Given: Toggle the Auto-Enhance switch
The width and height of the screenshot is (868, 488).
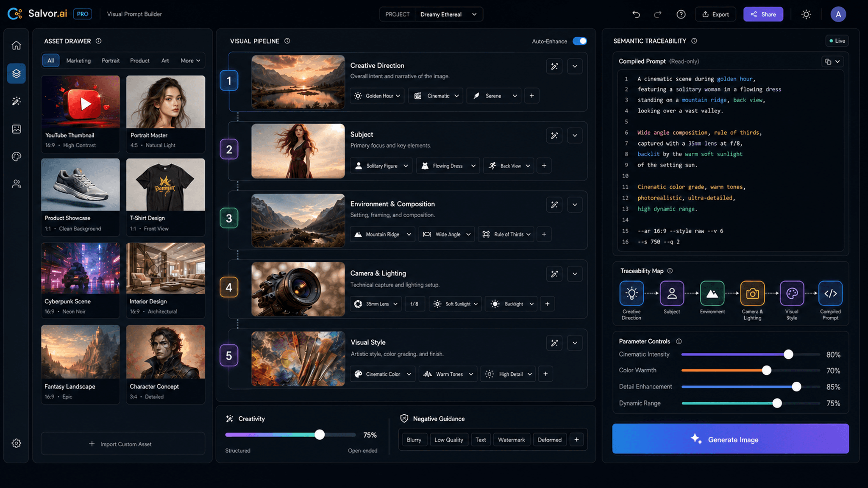Looking at the screenshot, I should point(579,41).
